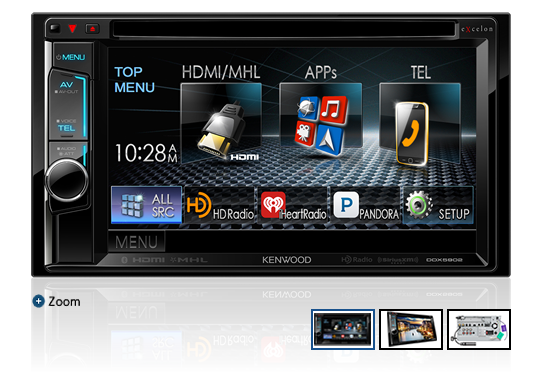The height and width of the screenshot is (380, 538).
Task: Launch iHeartRadio from the bottom bar
Action: pos(293,205)
